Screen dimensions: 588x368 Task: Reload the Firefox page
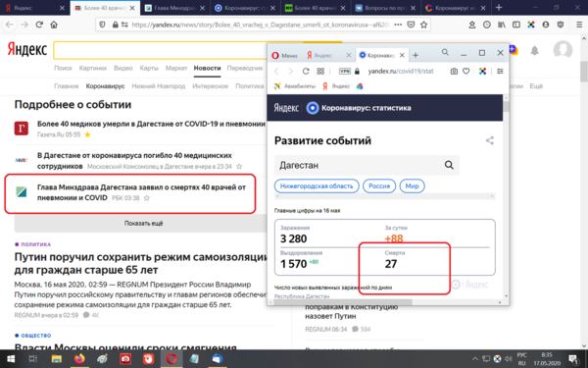[x=39, y=25]
